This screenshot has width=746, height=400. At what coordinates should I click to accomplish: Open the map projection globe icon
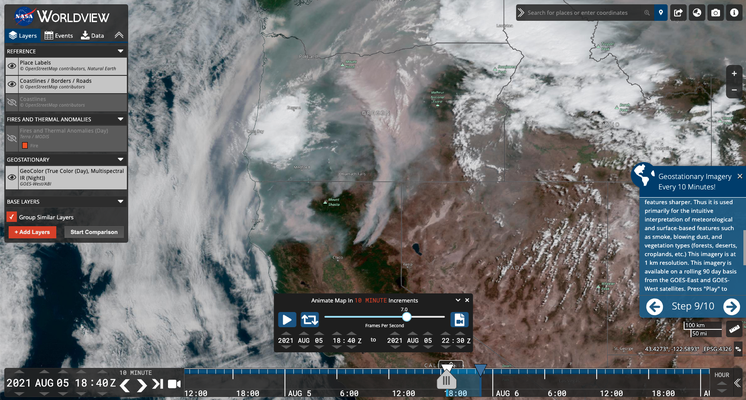coord(698,12)
